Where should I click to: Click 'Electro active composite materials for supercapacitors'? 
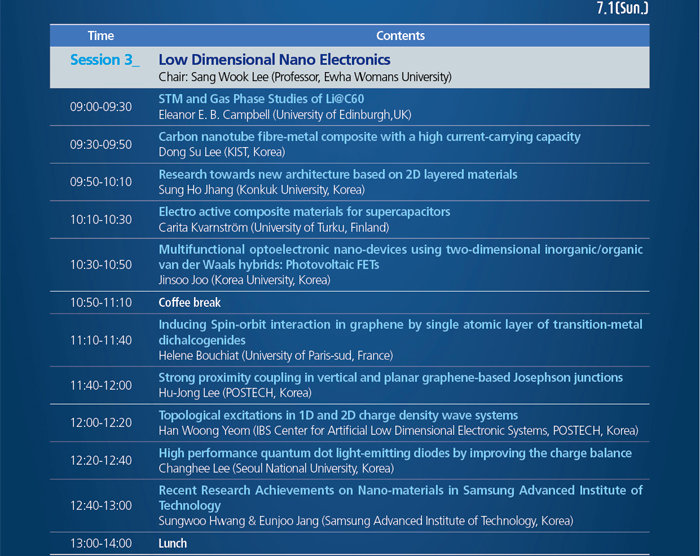[304, 212]
